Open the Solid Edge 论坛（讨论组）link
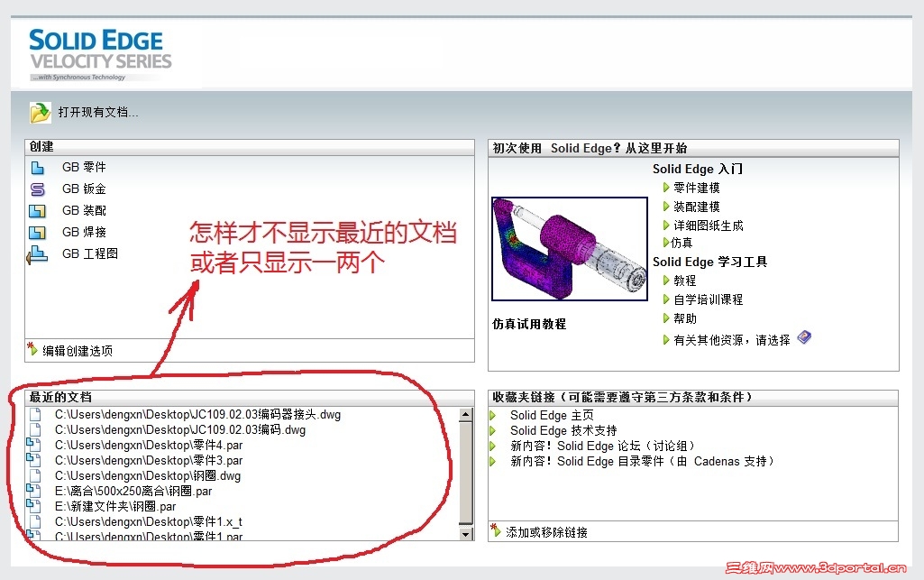 point(602,446)
